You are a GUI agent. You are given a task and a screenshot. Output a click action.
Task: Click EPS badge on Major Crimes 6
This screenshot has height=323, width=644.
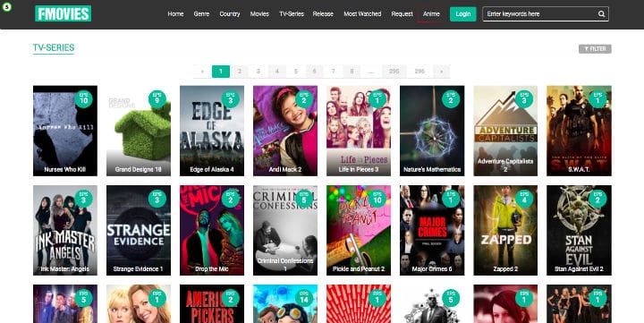[451, 199]
